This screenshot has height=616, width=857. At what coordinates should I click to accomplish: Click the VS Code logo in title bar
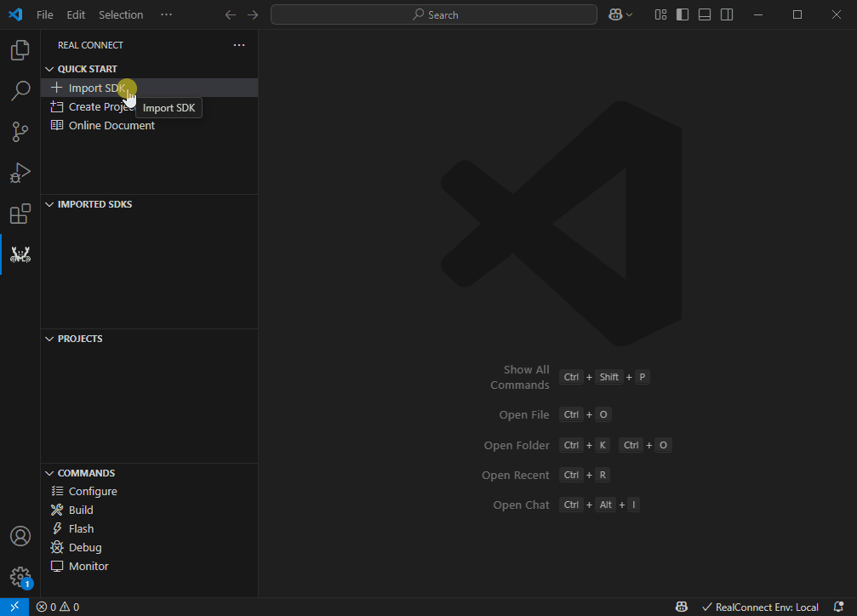[x=15, y=14]
